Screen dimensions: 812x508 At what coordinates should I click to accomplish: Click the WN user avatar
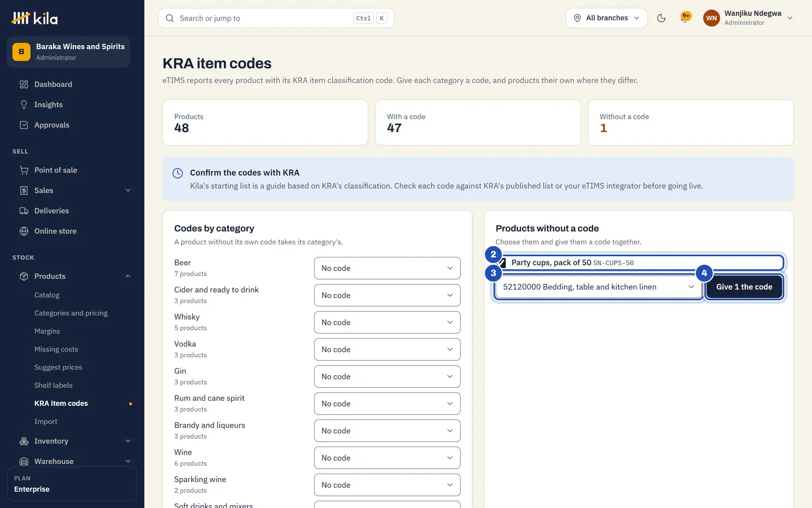[x=712, y=18]
